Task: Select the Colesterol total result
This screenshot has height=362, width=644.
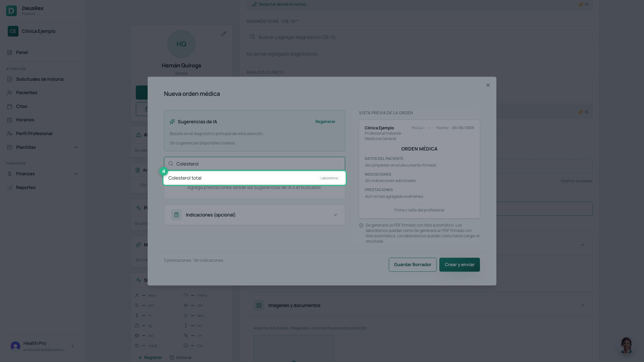Action: click(255, 178)
